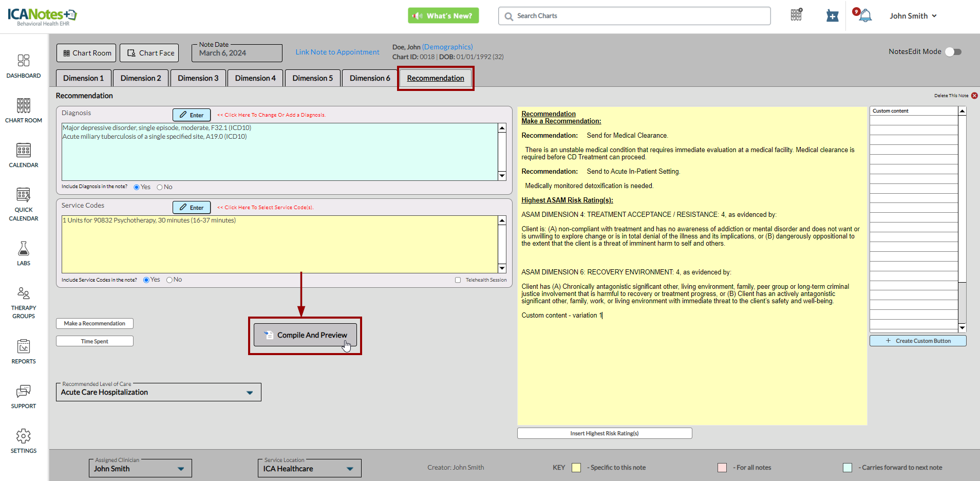Open the Service Location dropdown
Viewport: 980px width, 481px height.
pos(350,469)
